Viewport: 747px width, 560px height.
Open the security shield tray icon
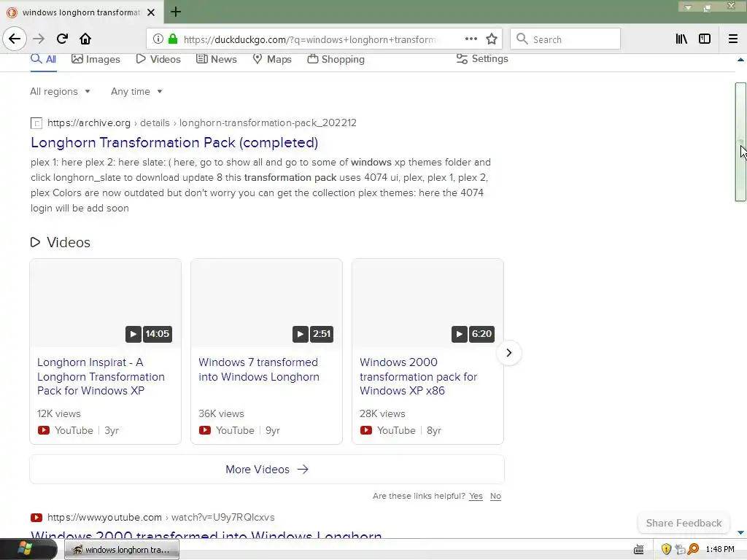[666, 549]
